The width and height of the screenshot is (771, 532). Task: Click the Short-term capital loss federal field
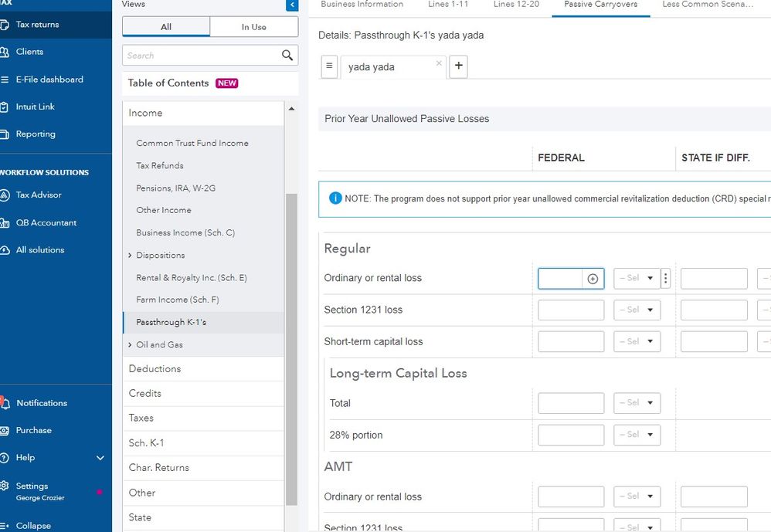point(571,342)
